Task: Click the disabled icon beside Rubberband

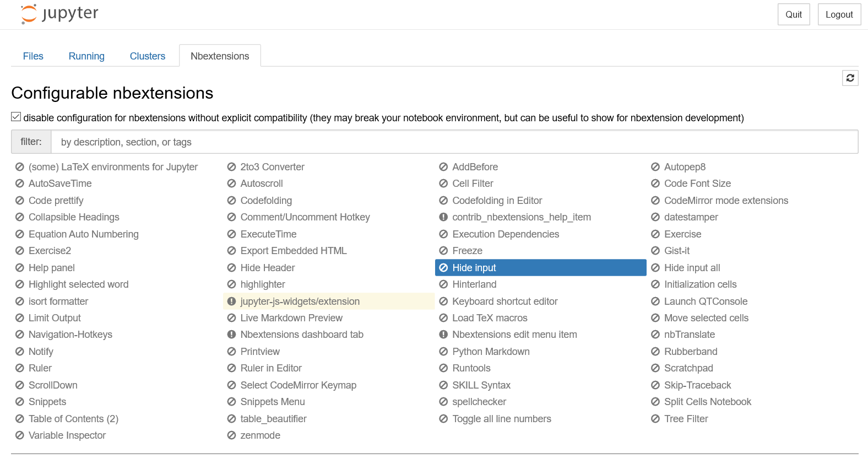Action: tap(655, 352)
